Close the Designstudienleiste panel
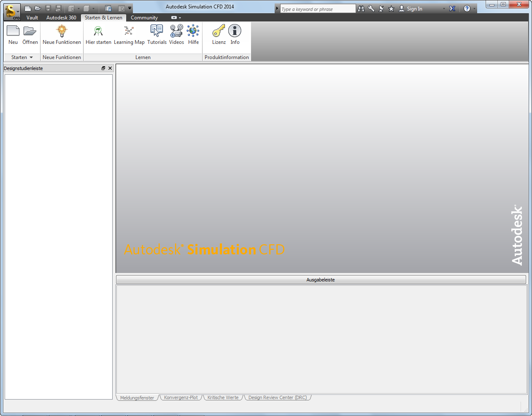This screenshot has height=416, width=532. click(110, 68)
